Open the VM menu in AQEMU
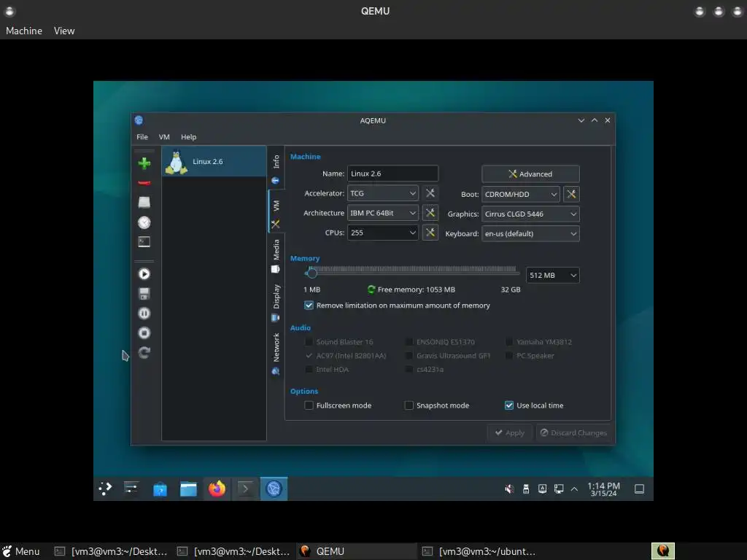The height and width of the screenshot is (560, 747). tap(164, 136)
